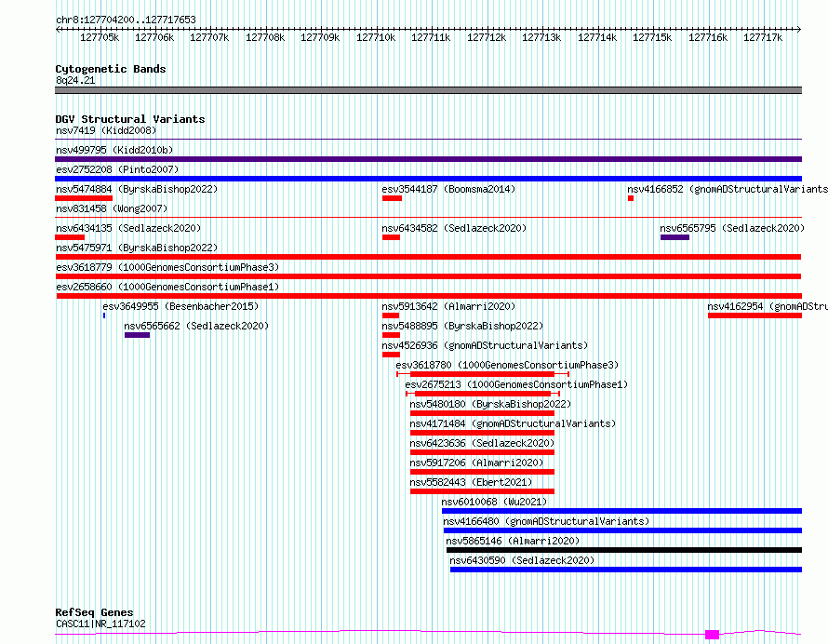Select the nsv6434582 (Sedlazeck2020) label

tap(454, 228)
